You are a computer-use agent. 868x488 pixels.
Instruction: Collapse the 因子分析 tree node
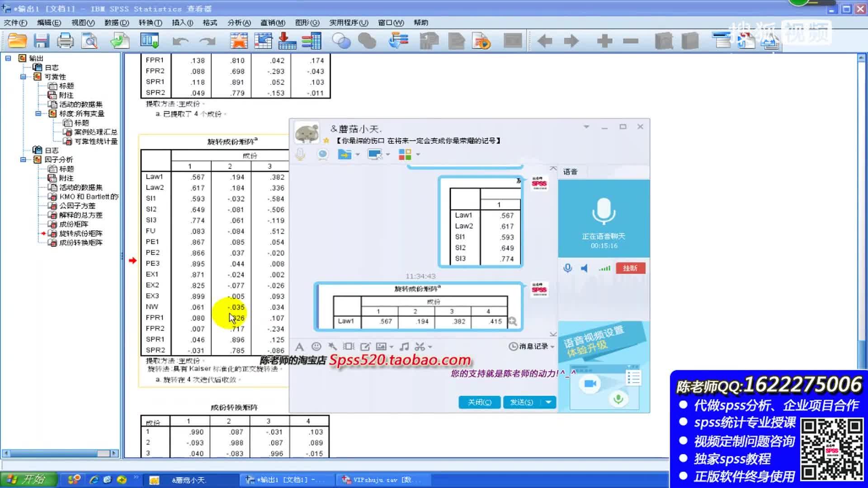(x=23, y=160)
